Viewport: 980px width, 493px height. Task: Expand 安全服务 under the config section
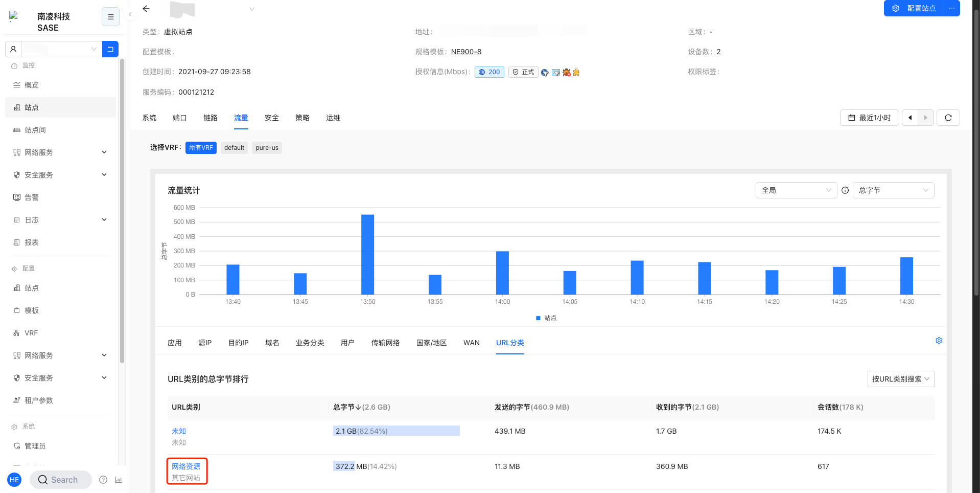tap(60, 378)
